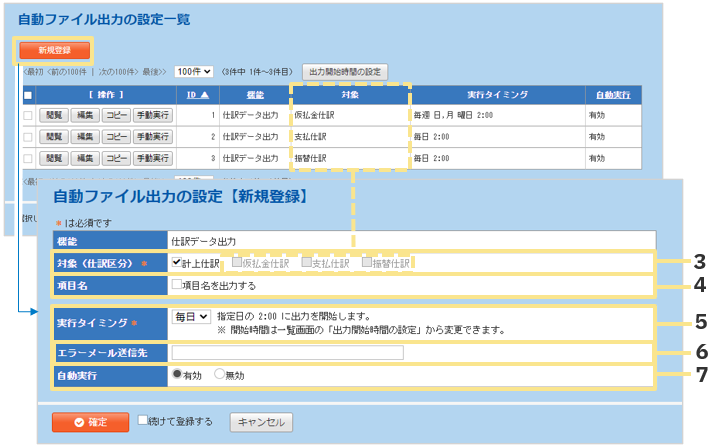Toggle the select-all checkbox in table header
The width and height of the screenshot is (716, 448).
click(x=28, y=95)
